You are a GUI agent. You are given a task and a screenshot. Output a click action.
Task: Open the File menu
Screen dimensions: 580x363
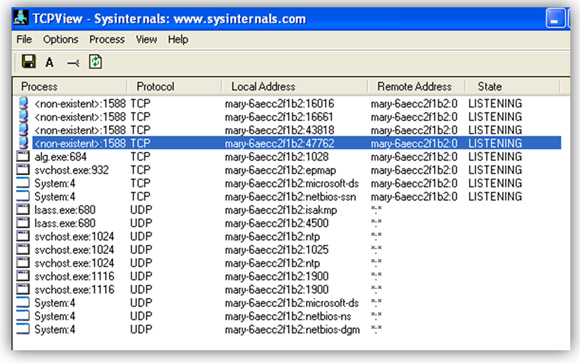pos(24,39)
